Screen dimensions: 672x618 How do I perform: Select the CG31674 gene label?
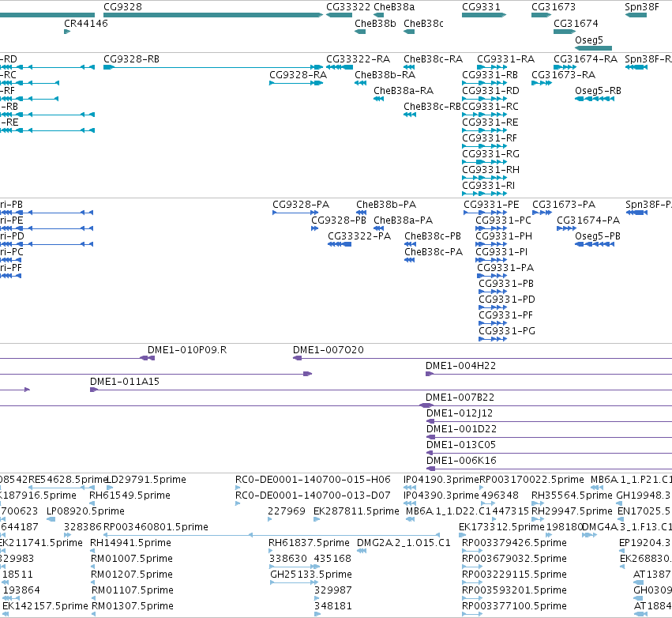point(576,24)
